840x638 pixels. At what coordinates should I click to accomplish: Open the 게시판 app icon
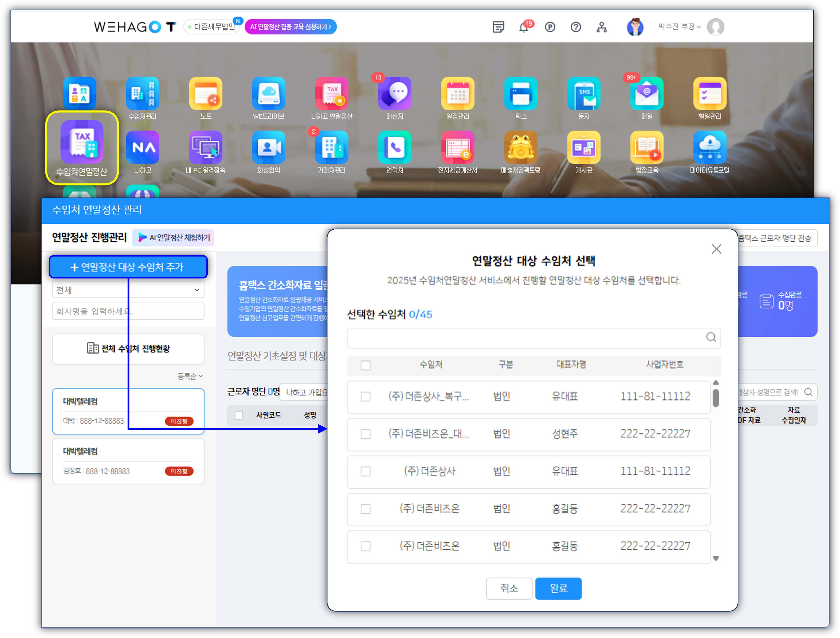[x=584, y=148]
